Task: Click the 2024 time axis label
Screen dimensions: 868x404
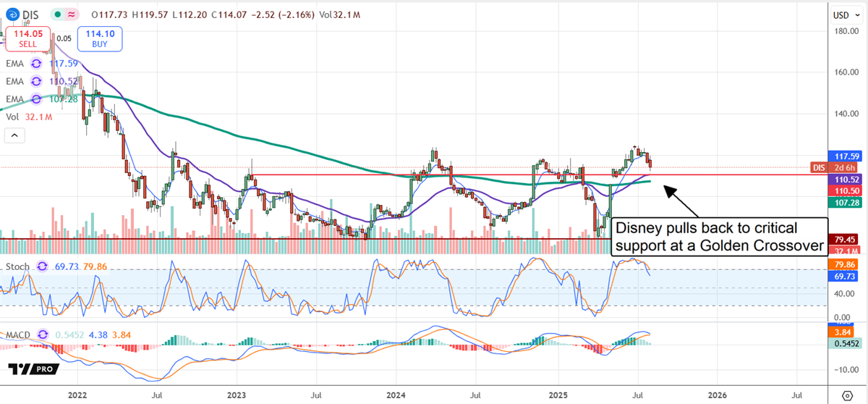Action: click(x=396, y=395)
